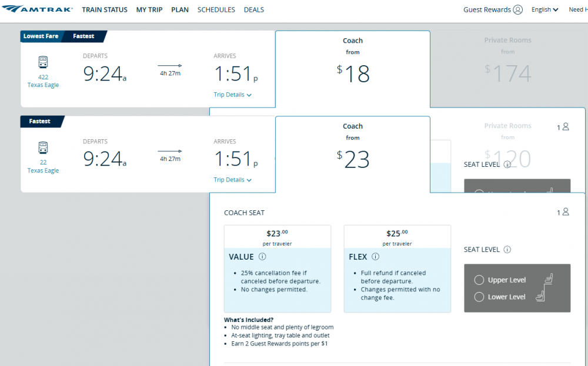Open the VALUE fare info icon
Screen dimensions: 588x366
click(x=262, y=257)
